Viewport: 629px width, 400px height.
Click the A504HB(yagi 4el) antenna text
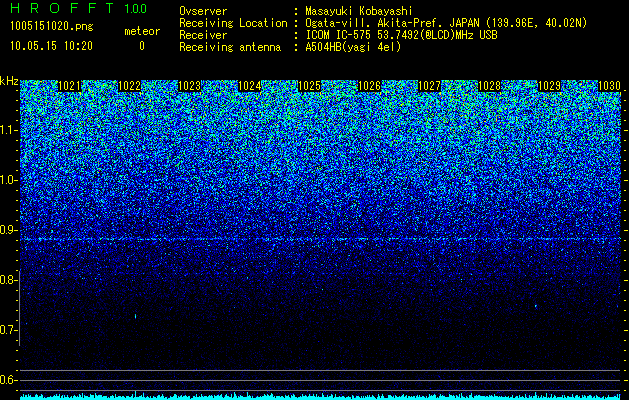pos(353,47)
